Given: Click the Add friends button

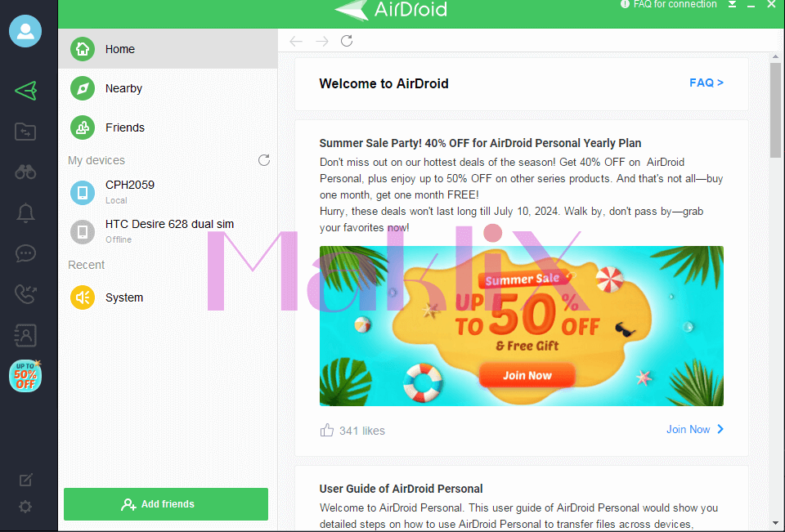Looking at the screenshot, I should click(x=166, y=504).
